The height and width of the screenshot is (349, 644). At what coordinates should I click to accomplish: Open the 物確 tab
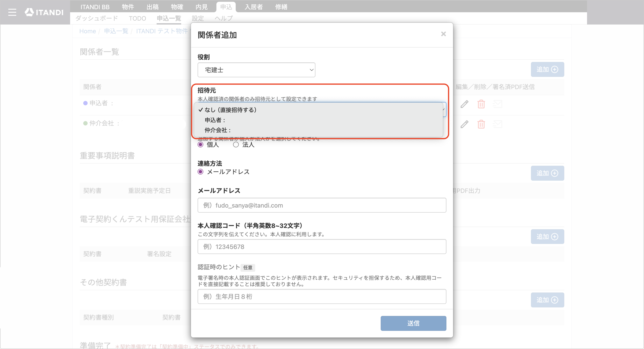177,7
